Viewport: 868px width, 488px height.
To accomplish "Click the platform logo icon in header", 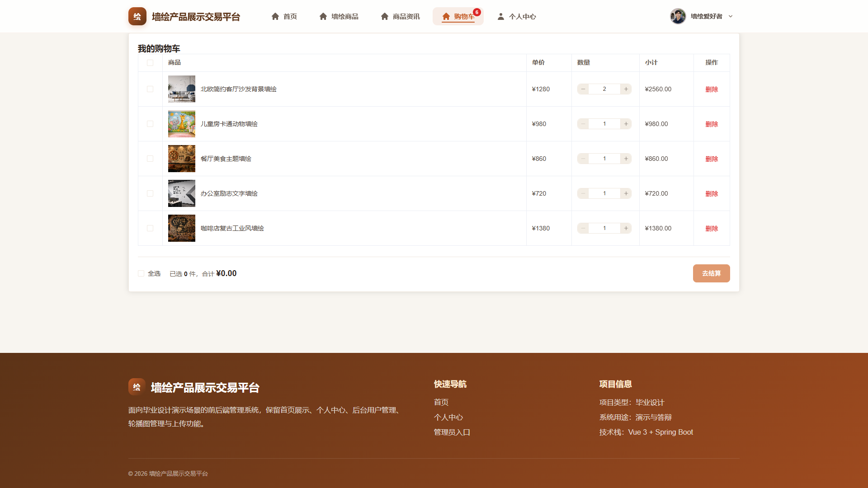I will [137, 16].
